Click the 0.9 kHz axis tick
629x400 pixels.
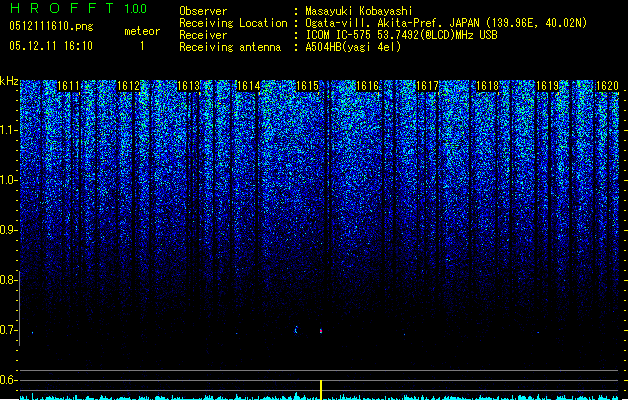tap(8, 230)
